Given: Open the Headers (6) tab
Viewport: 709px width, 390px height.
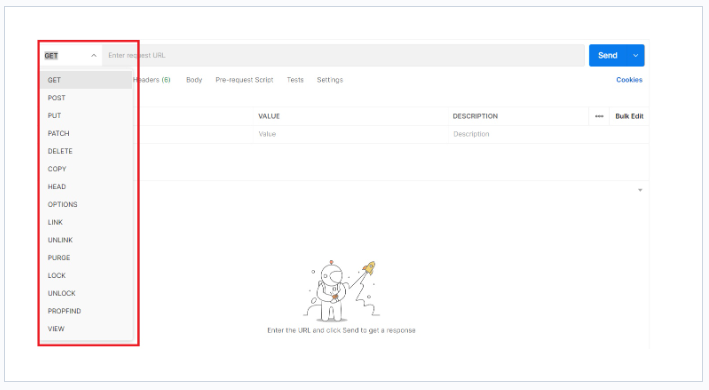Looking at the screenshot, I should click(x=153, y=80).
